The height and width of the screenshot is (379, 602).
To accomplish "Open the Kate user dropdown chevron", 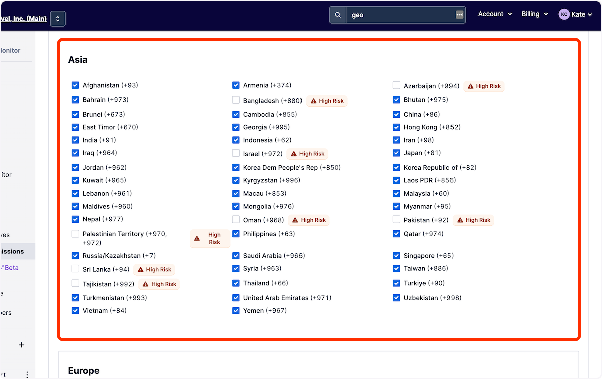I will coord(590,15).
